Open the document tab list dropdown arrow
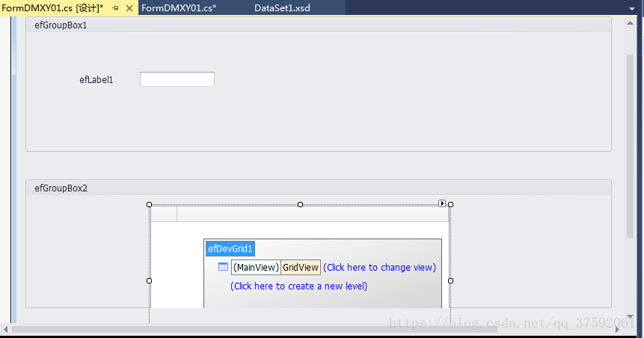The width and height of the screenshot is (644, 338). 632,9
